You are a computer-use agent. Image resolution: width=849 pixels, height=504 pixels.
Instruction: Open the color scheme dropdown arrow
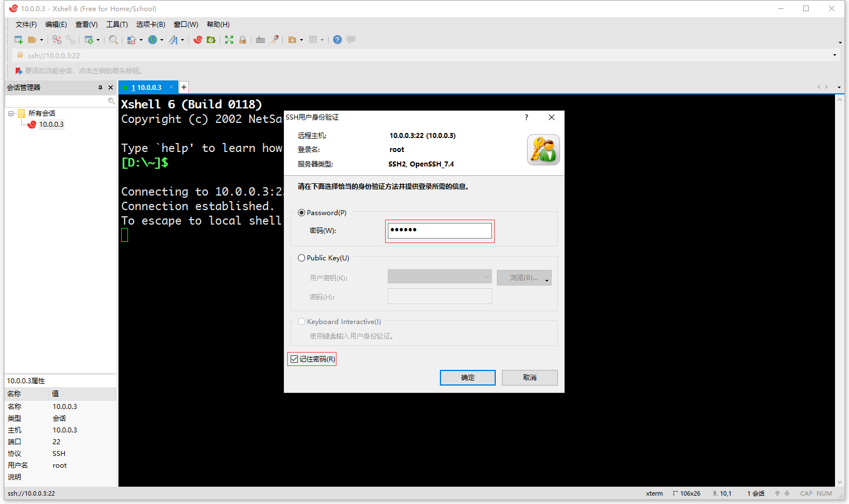141,40
